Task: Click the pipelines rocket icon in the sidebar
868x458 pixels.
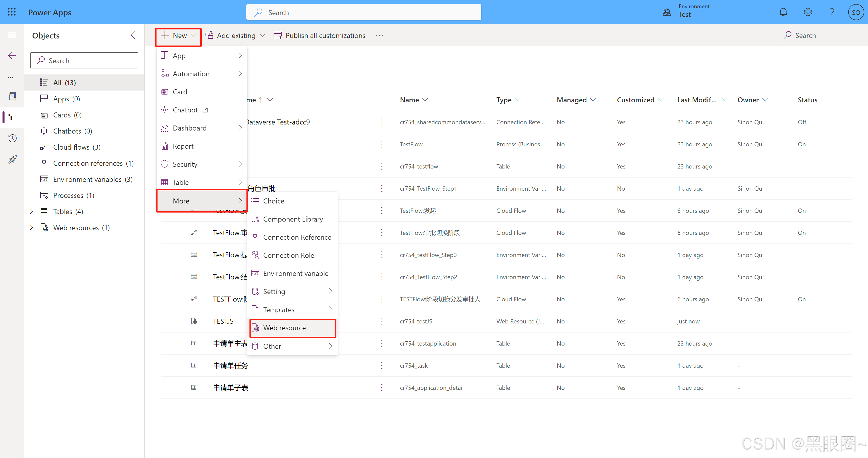Action: (13, 159)
